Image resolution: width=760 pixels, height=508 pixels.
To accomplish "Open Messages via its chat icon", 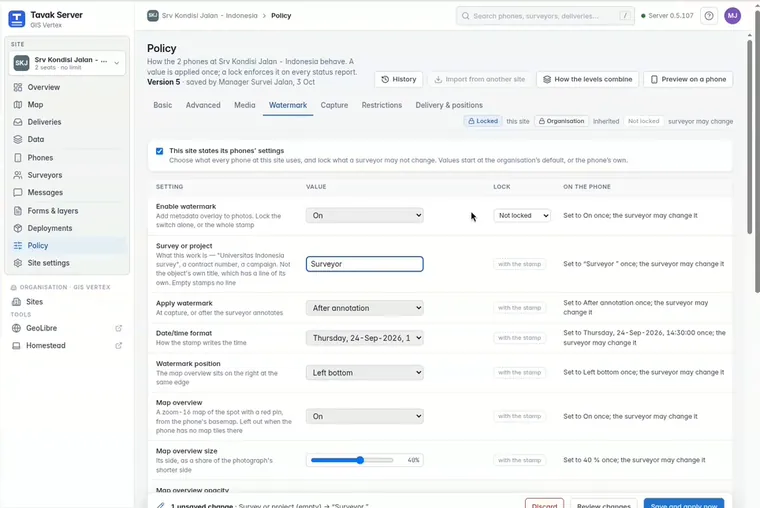I will coord(18,192).
